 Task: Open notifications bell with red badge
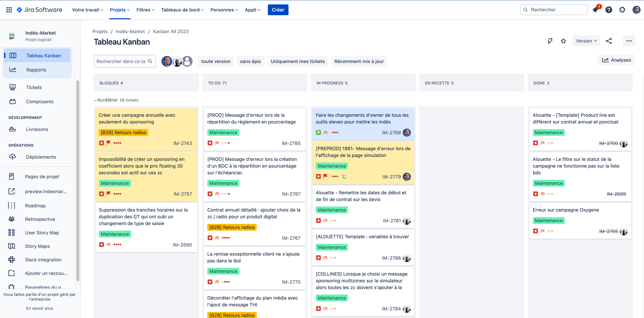pyautogui.click(x=595, y=10)
